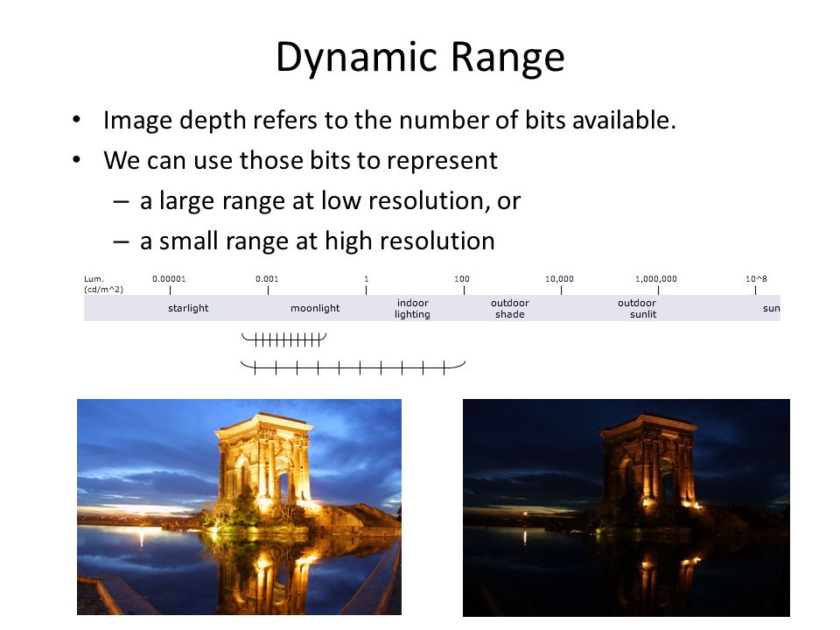Click 'a large range at low resolution' sub-bullet
This screenshot has height=630, width=840.
pyautogui.click(x=330, y=201)
